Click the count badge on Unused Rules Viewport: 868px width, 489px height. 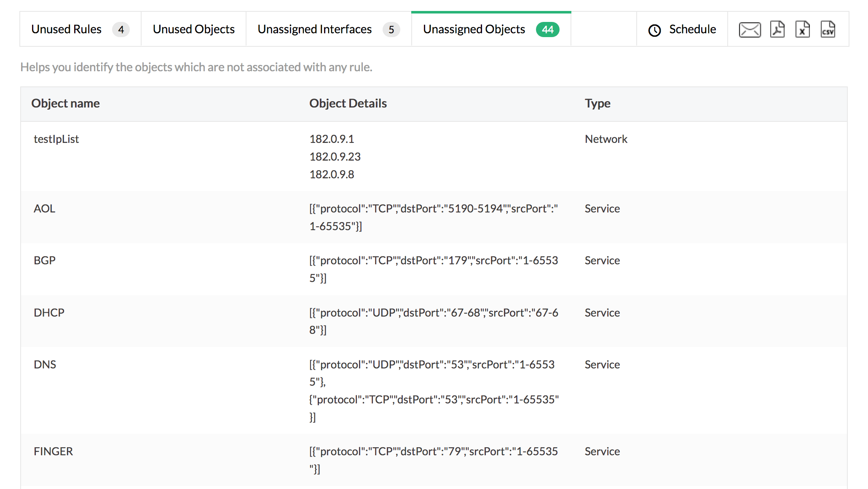(x=121, y=30)
